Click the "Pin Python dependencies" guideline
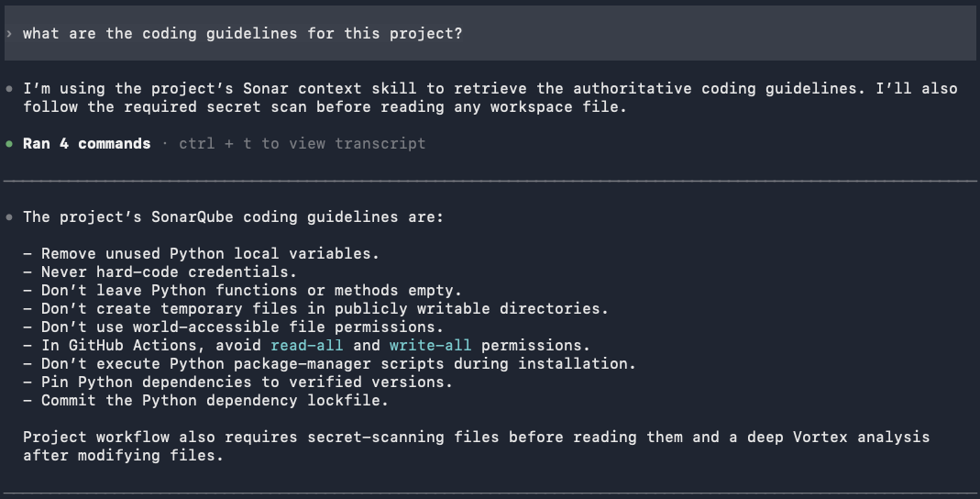The width and height of the screenshot is (980, 499). pyautogui.click(x=237, y=383)
